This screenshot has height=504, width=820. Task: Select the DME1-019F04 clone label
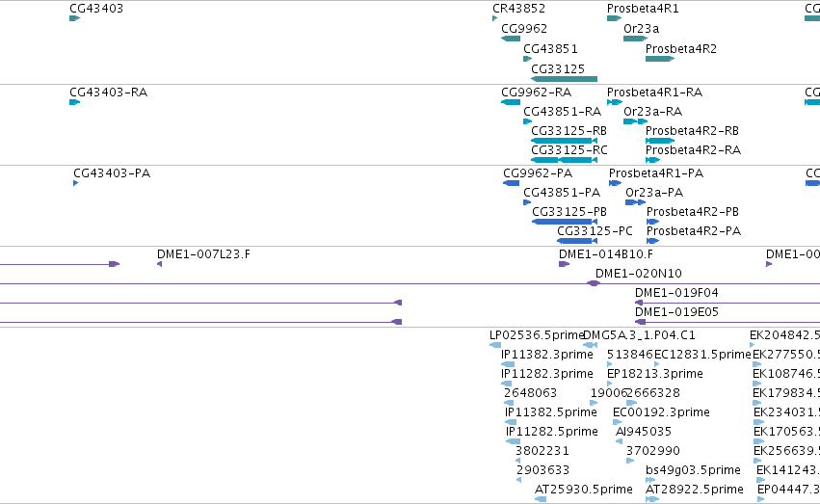(x=676, y=293)
